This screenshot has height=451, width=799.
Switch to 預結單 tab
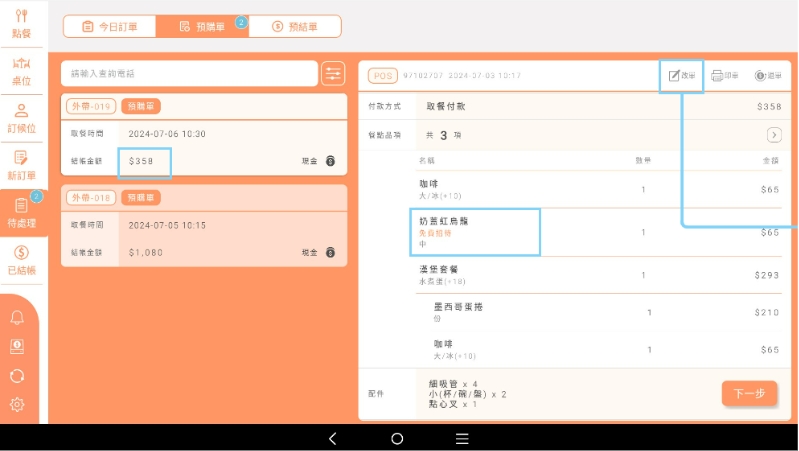(294, 26)
